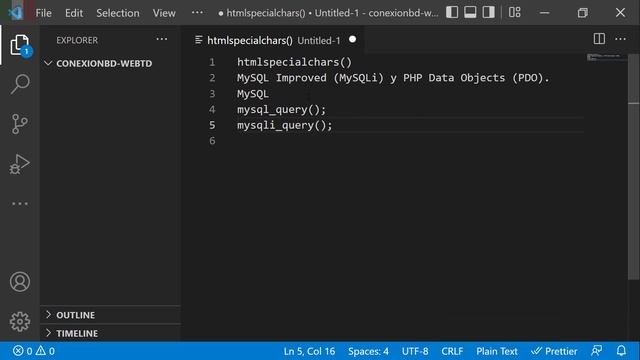The width and height of the screenshot is (640, 360).
Task: Click the file icon on the Untitled-1 tab
Action: (x=199, y=40)
